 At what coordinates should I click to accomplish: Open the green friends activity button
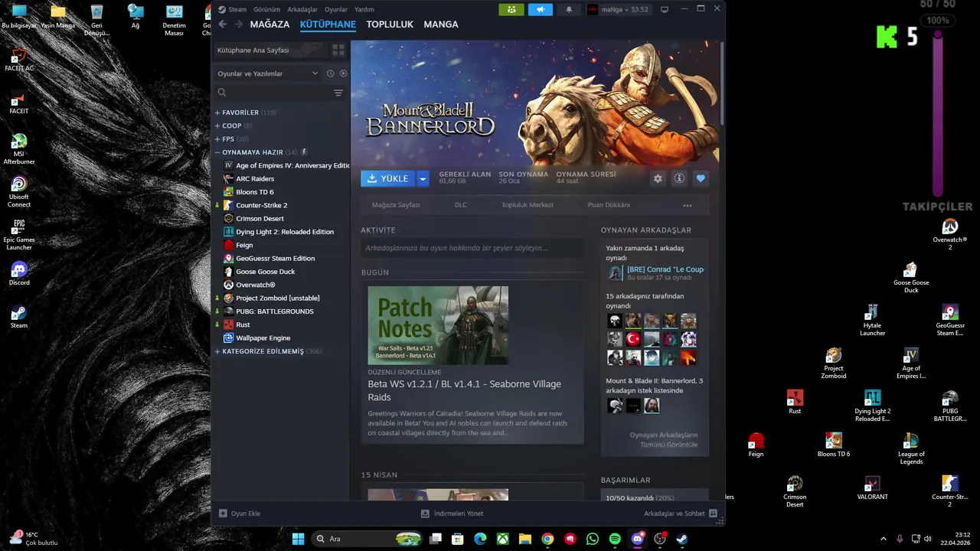(511, 9)
